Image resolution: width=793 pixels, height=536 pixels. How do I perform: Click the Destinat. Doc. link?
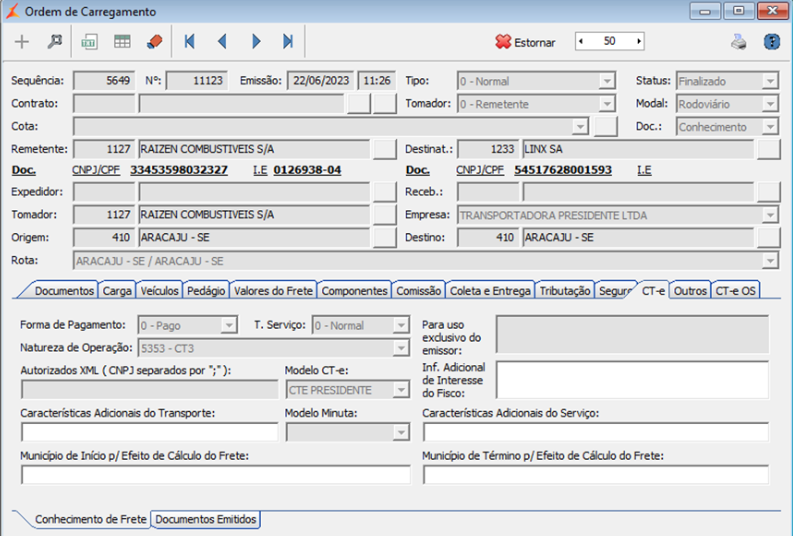click(418, 170)
